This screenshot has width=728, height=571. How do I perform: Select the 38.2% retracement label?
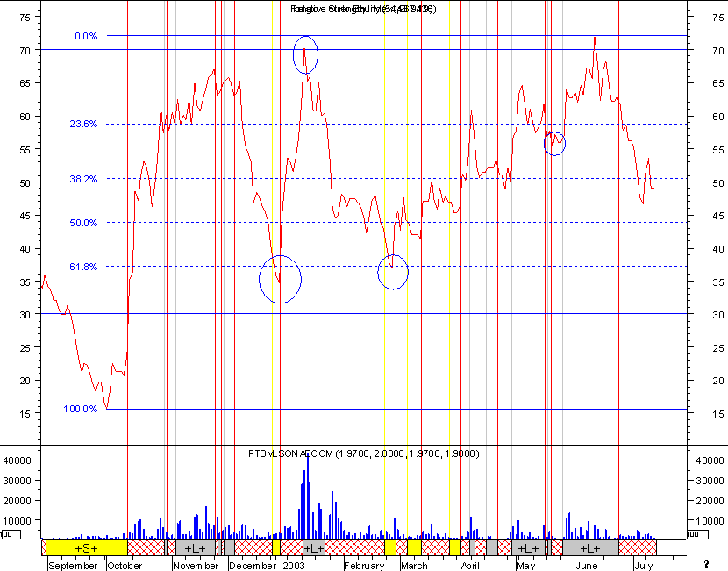point(83,179)
